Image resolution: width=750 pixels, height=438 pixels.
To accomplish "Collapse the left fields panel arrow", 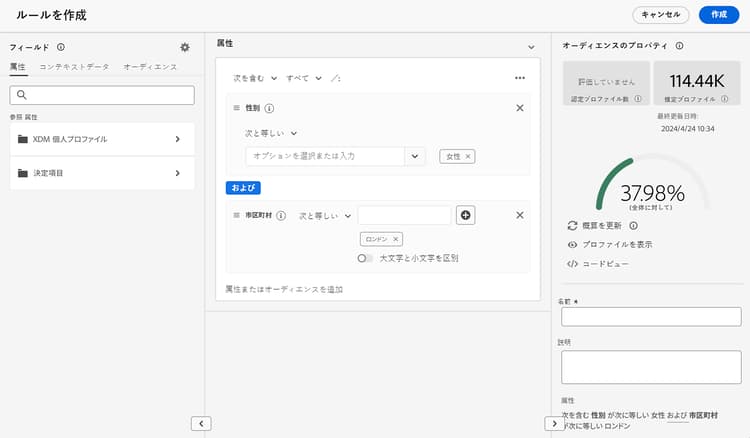I will click(x=201, y=423).
